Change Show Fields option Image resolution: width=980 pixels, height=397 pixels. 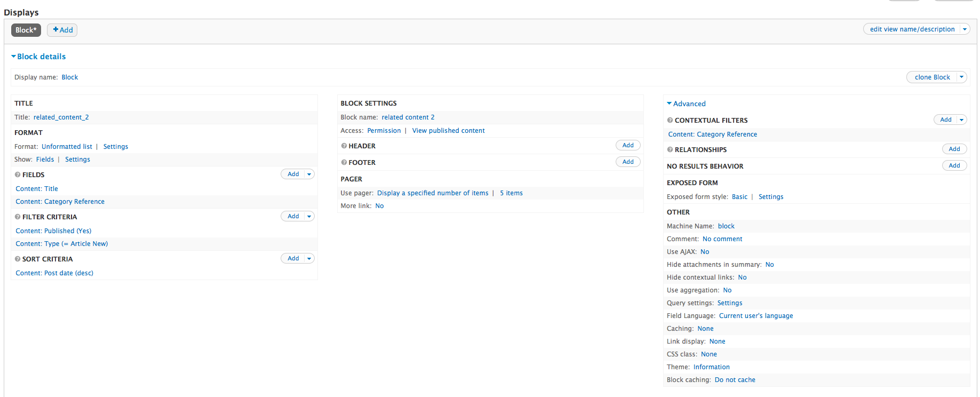(x=45, y=160)
